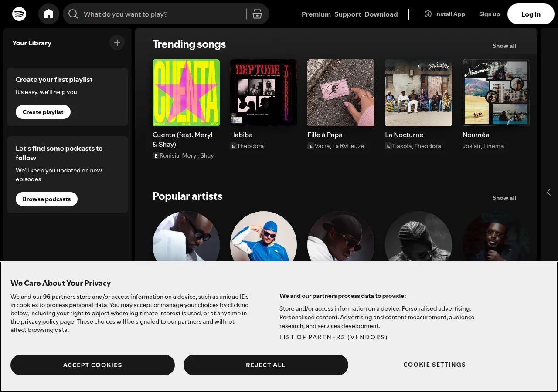The width and height of the screenshot is (558, 392).
Task: Open the Download link
Action: [x=381, y=14]
